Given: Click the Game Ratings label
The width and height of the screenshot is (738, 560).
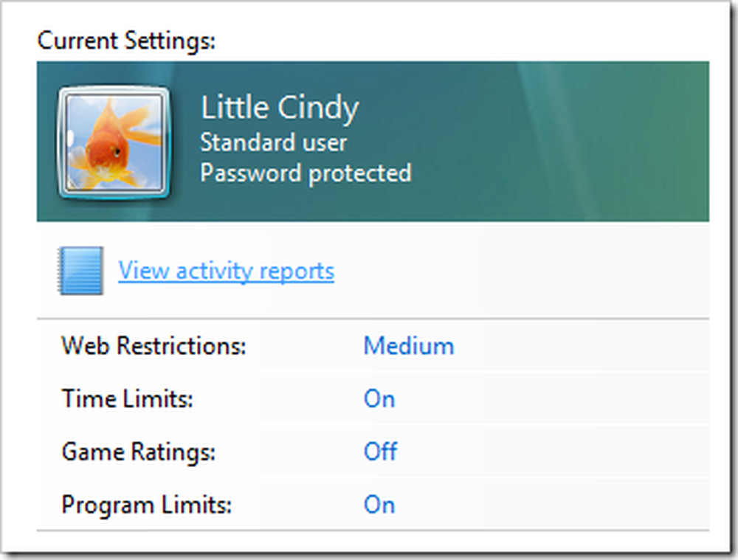Looking at the screenshot, I should (x=139, y=452).
